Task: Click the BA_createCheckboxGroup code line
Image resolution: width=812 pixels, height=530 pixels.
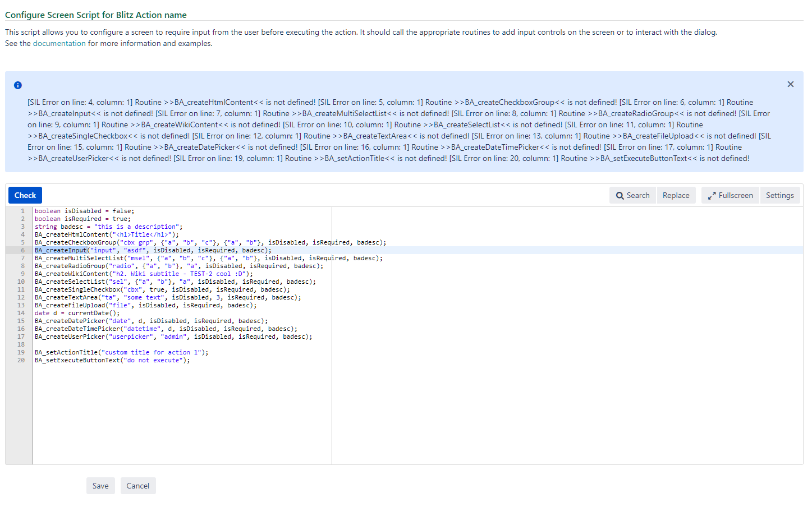Action: (210, 242)
